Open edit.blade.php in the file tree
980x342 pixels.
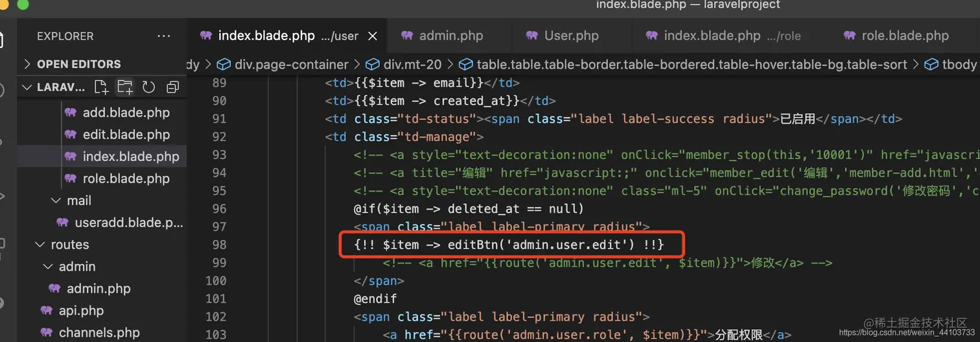point(126,134)
